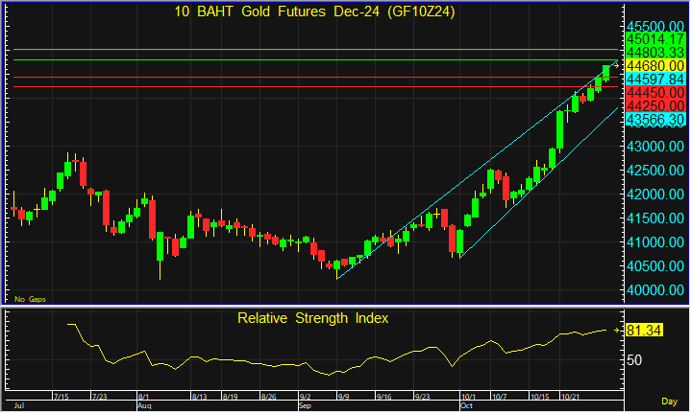Click the 44450.00 red price tag
Screen dimensions: 691x413
click(x=654, y=92)
